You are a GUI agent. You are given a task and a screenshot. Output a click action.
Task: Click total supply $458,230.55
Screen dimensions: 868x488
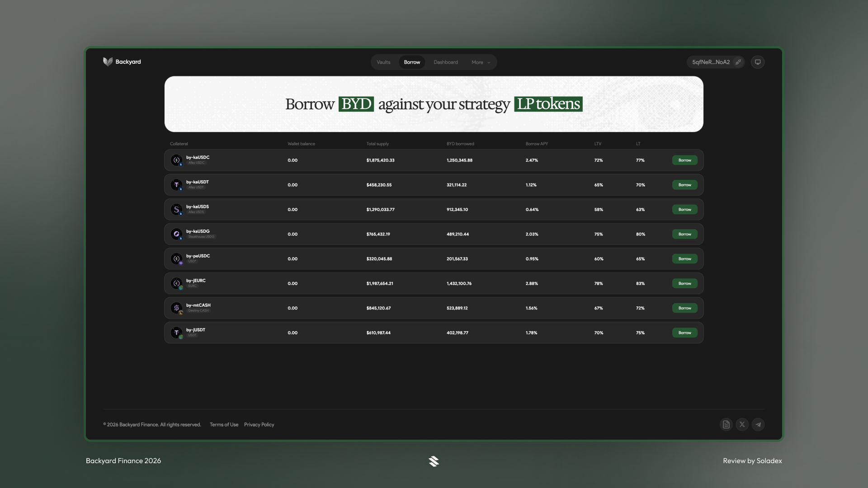point(379,185)
